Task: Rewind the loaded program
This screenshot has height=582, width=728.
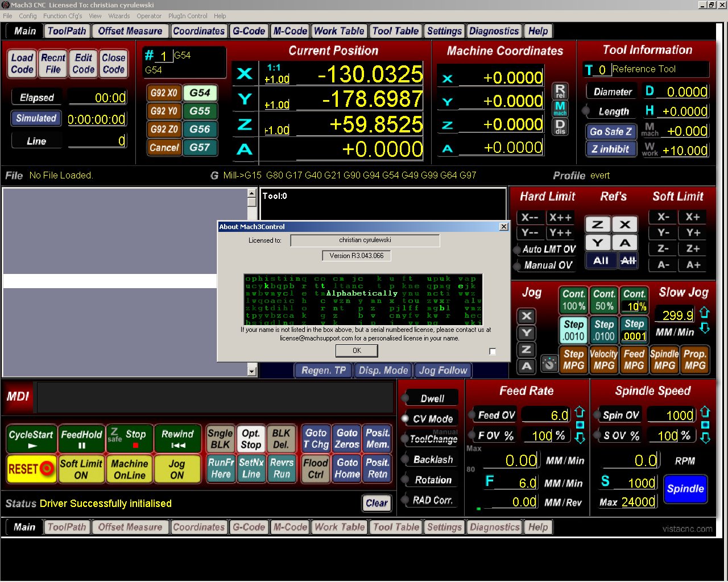Action: [177, 439]
